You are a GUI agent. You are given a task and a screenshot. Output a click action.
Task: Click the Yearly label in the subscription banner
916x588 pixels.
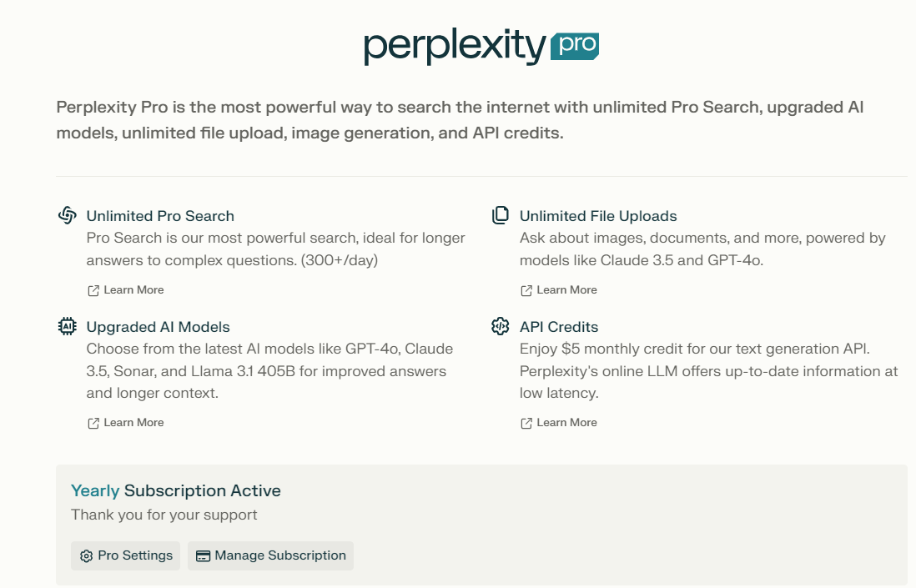94,490
